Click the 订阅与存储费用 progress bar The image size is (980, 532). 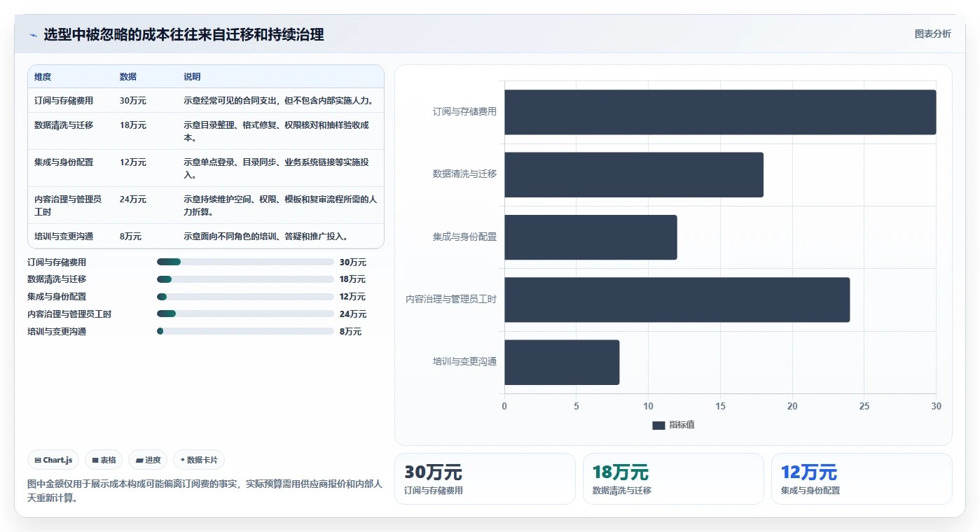pos(245,262)
